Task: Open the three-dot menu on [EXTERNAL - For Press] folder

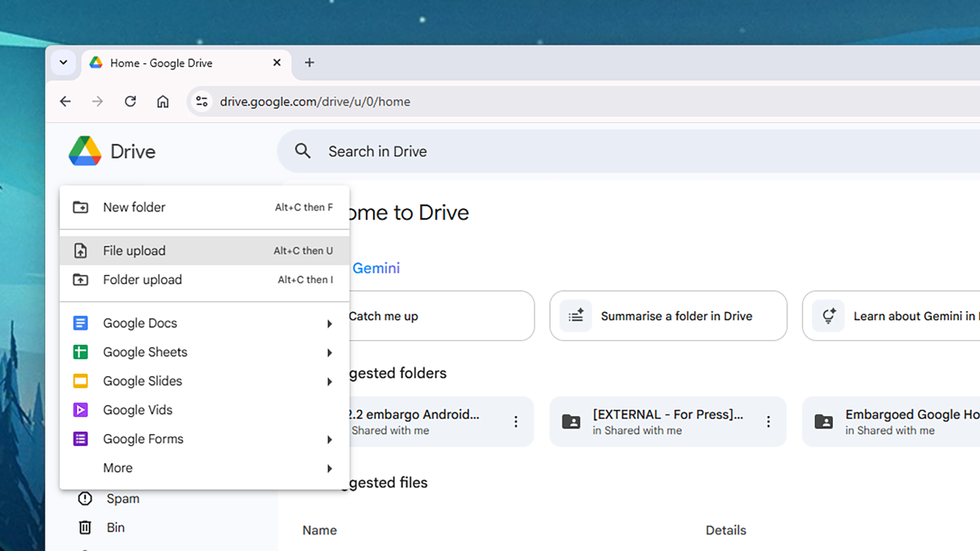Action: tap(768, 422)
